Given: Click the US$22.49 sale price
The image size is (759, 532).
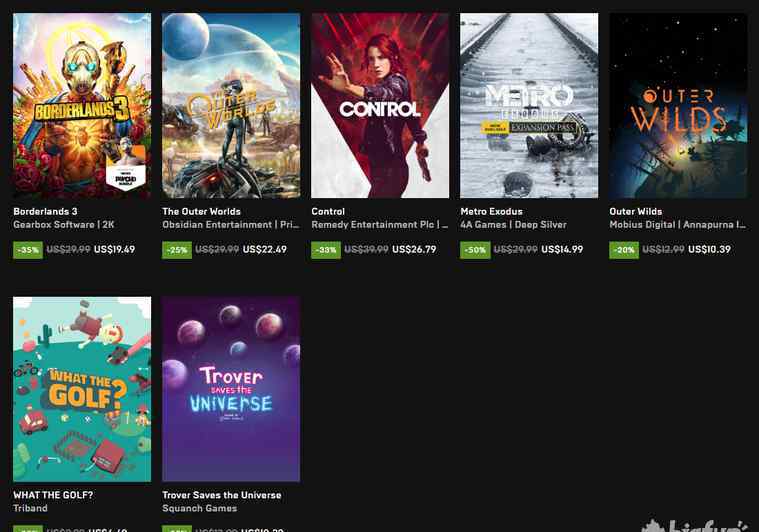Looking at the screenshot, I should [265, 250].
